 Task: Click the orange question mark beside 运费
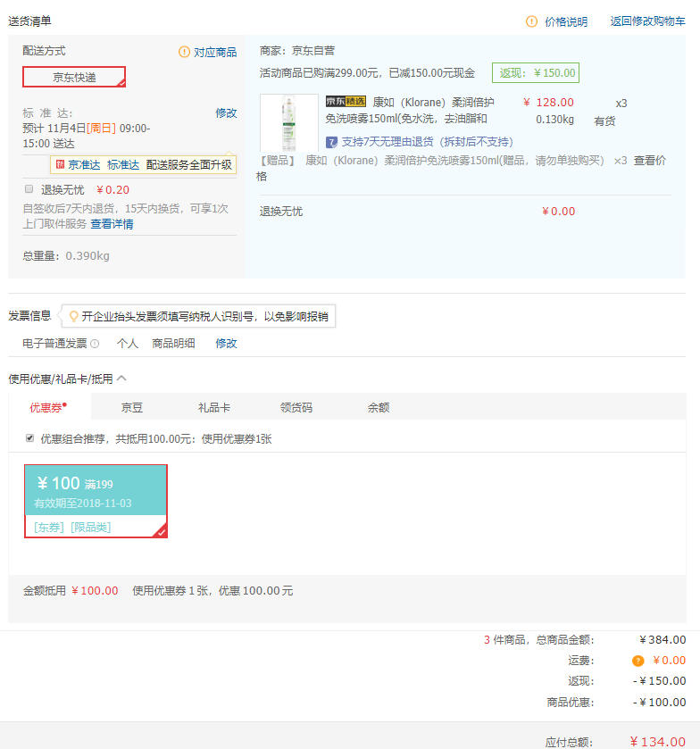tap(637, 661)
